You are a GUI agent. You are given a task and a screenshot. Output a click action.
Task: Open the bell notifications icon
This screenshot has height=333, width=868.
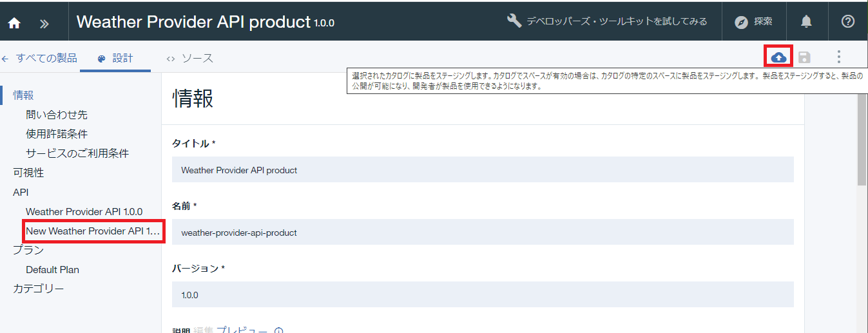[806, 21]
